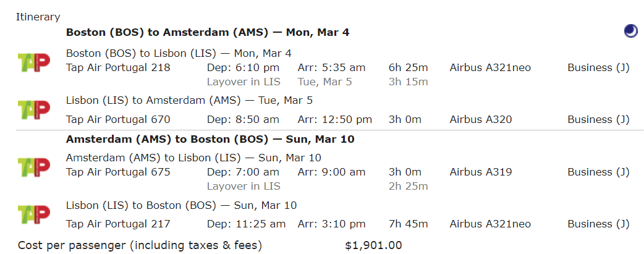Click the Itinerary section label

[38, 17]
